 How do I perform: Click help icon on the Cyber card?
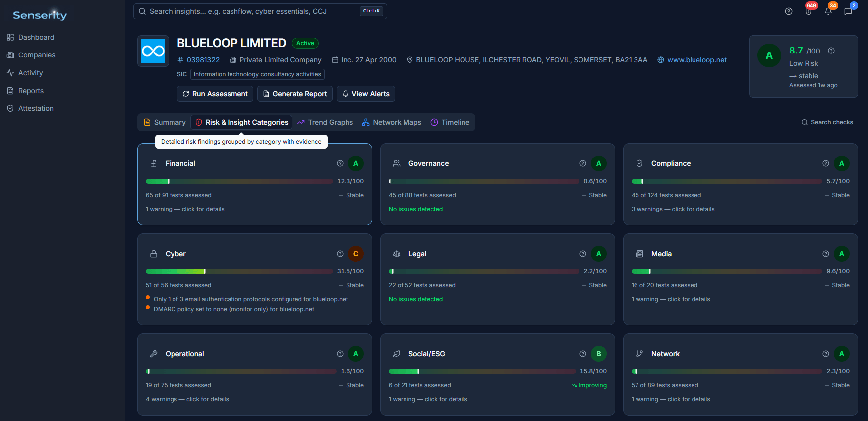tap(340, 254)
